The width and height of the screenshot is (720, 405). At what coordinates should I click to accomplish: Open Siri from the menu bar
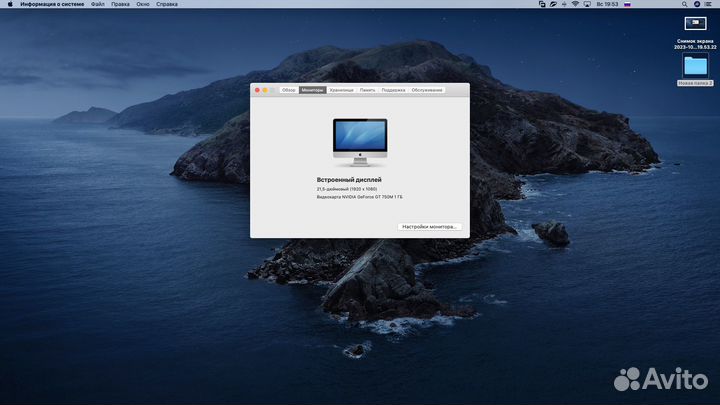pyautogui.click(x=697, y=4)
